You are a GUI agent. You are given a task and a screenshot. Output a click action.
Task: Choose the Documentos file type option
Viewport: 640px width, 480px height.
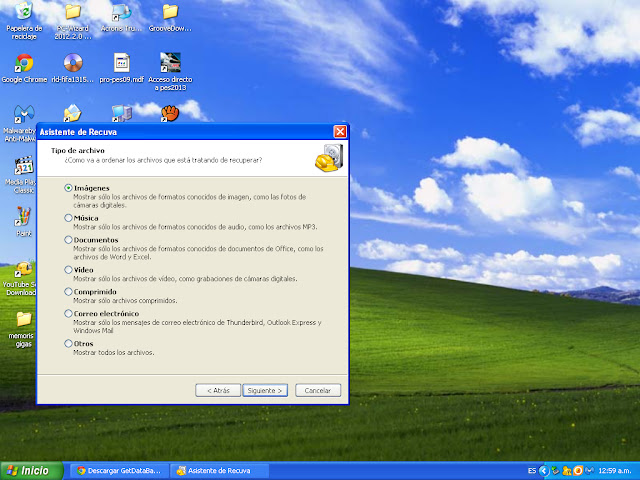tap(68, 240)
